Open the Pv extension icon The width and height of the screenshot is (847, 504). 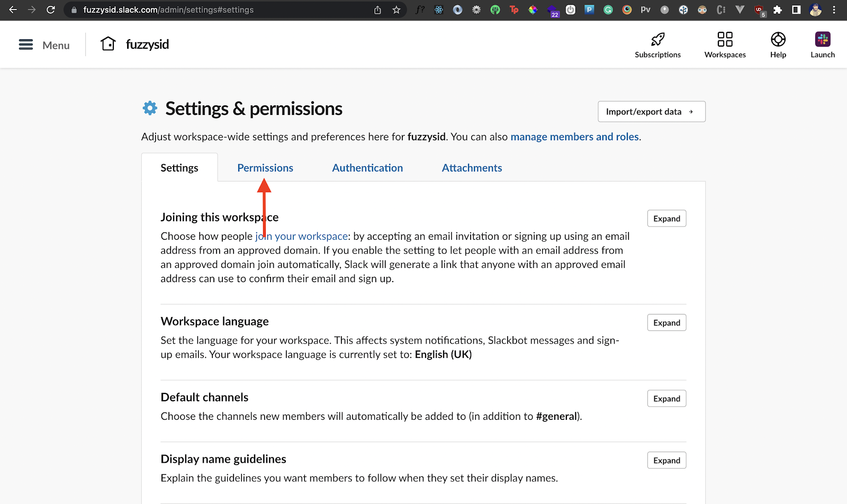tap(645, 10)
